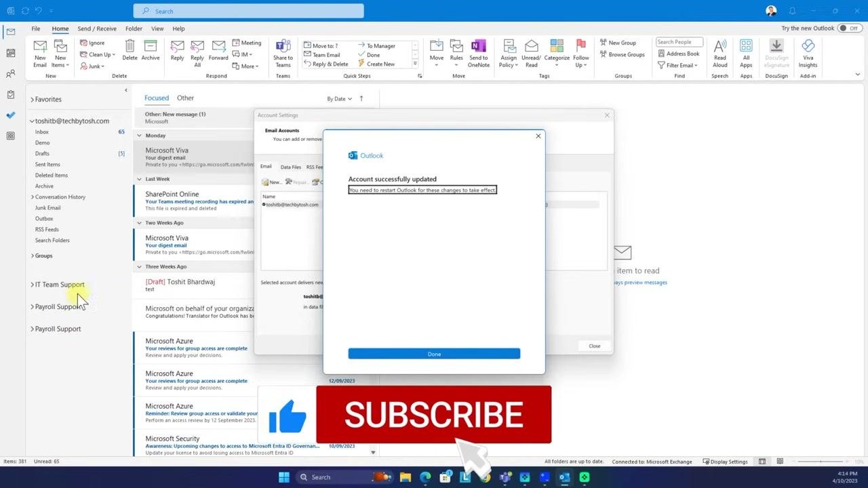This screenshot has height=488, width=868.
Task: Open the New Items menu
Action: pyautogui.click(x=60, y=54)
